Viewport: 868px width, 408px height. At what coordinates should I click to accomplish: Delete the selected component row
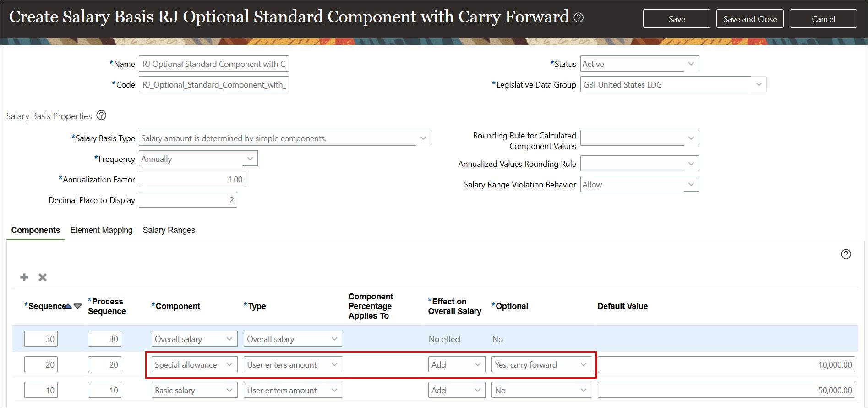tap(43, 277)
